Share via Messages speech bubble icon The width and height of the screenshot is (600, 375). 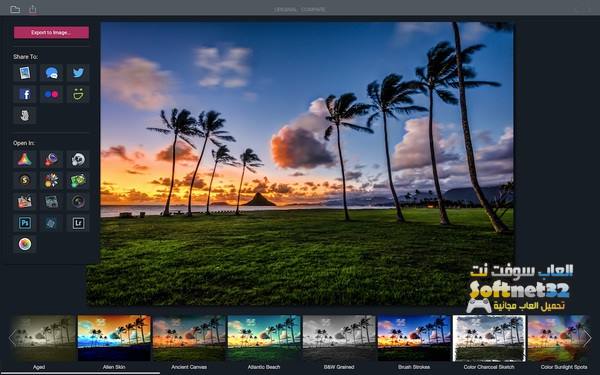point(51,73)
